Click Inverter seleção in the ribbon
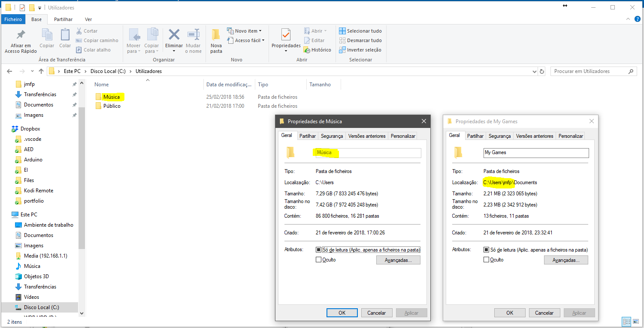Screen dimensions: 644x328 (x=360, y=50)
